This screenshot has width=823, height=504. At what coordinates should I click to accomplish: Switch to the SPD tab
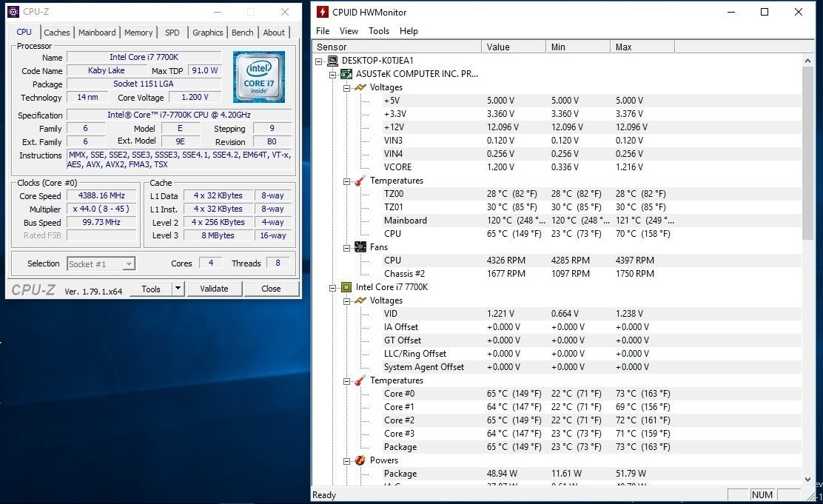172,32
